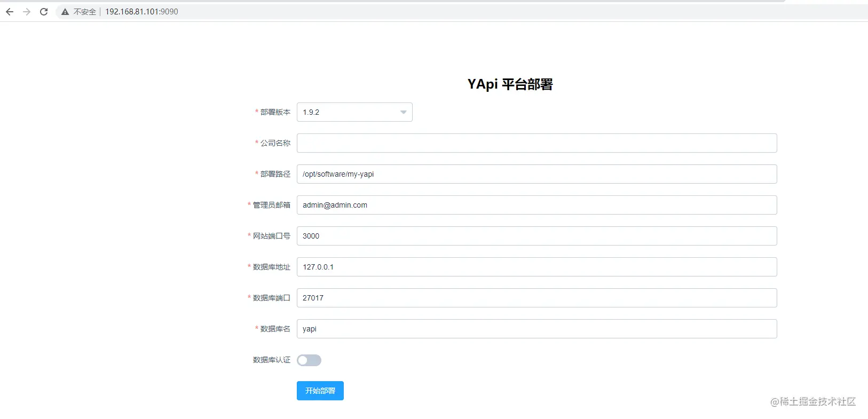This screenshot has width=868, height=419.
Task: Click the 开始部署 button
Action: (x=320, y=391)
